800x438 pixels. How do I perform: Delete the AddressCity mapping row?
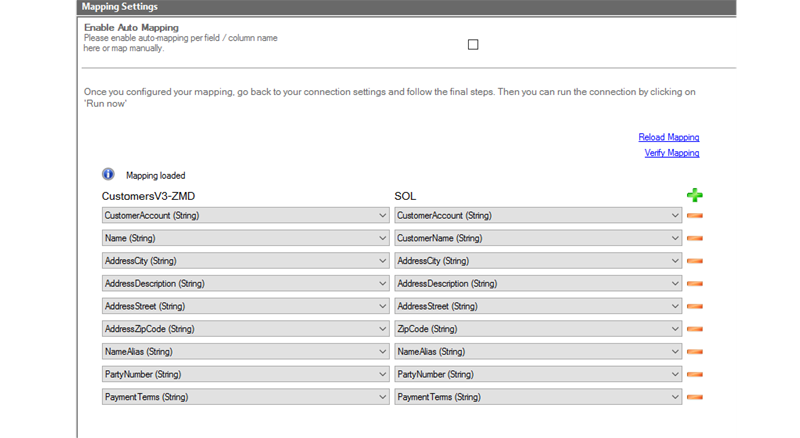pos(695,261)
